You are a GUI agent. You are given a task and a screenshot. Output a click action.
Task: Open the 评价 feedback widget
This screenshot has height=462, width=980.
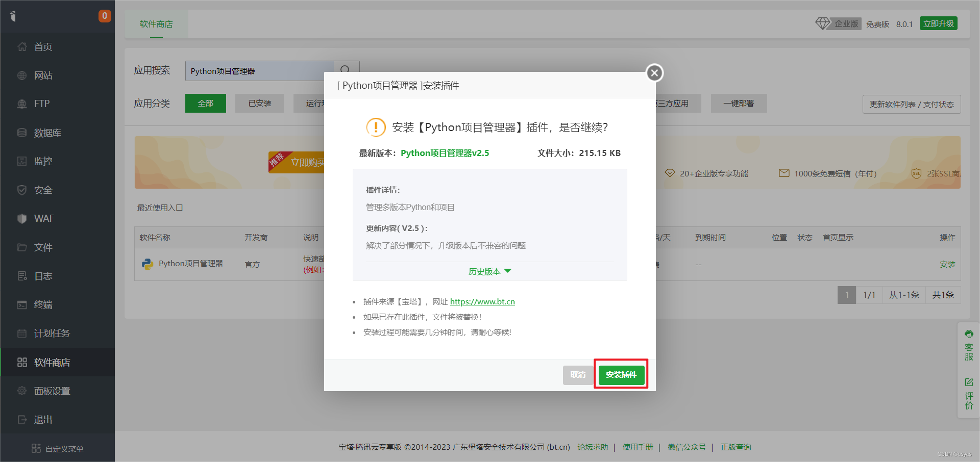[969, 394]
